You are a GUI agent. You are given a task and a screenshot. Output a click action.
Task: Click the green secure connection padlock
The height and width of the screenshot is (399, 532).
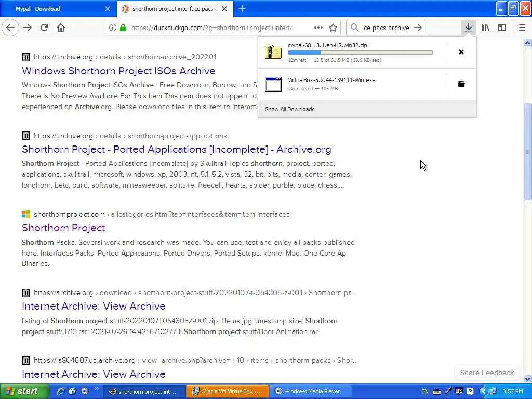tap(123, 28)
